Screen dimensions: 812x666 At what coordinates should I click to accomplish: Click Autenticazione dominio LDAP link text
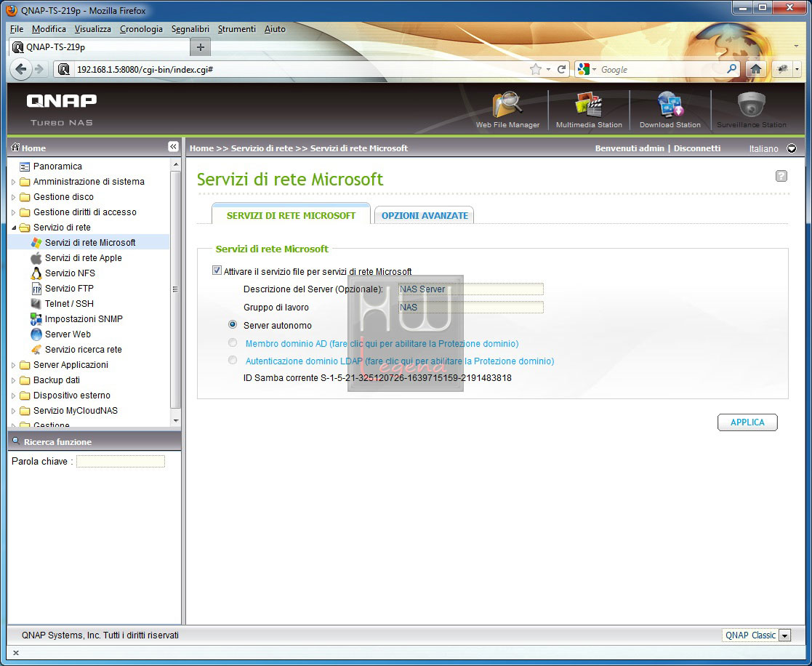[400, 361]
